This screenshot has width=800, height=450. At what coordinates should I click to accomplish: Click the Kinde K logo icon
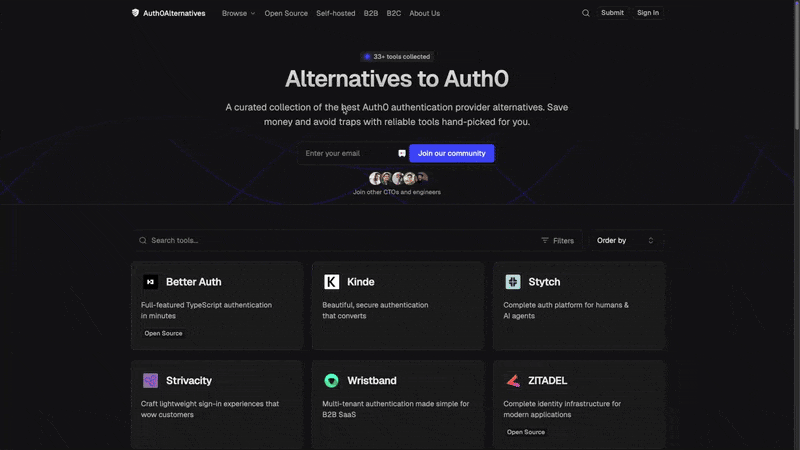332,282
